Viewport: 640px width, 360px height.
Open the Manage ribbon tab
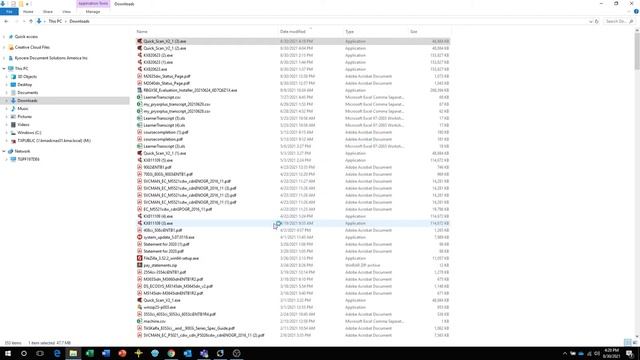[x=93, y=12]
